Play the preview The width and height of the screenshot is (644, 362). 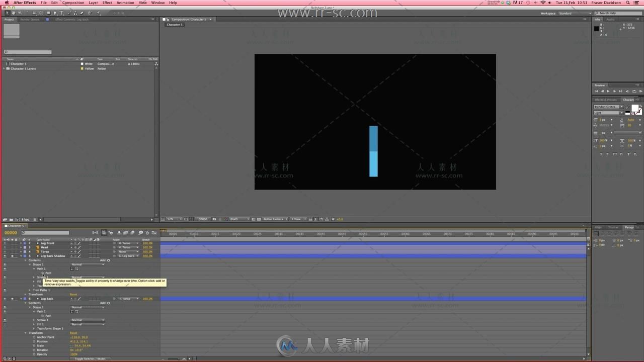tap(608, 91)
